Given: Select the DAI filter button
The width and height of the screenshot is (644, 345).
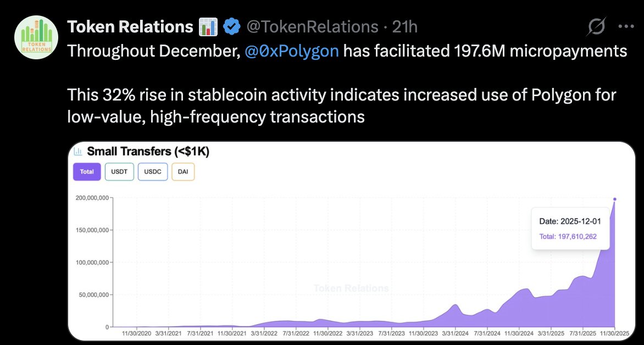Looking at the screenshot, I should click(x=183, y=171).
